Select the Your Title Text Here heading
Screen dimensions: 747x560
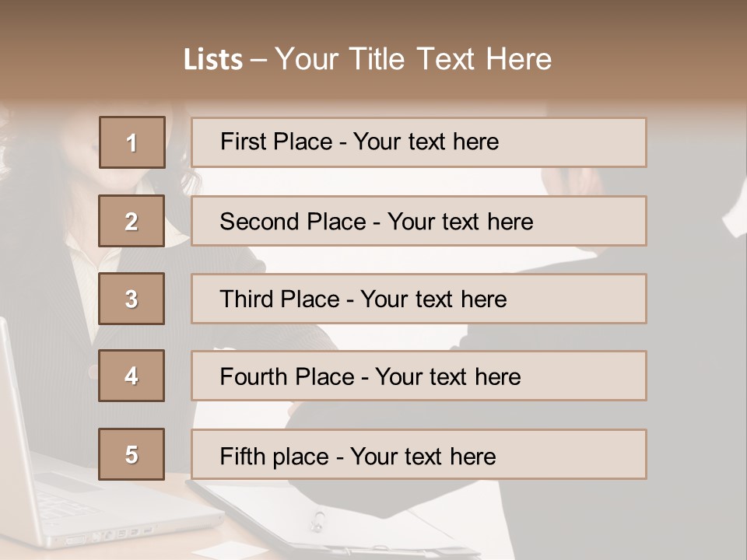click(412, 59)
